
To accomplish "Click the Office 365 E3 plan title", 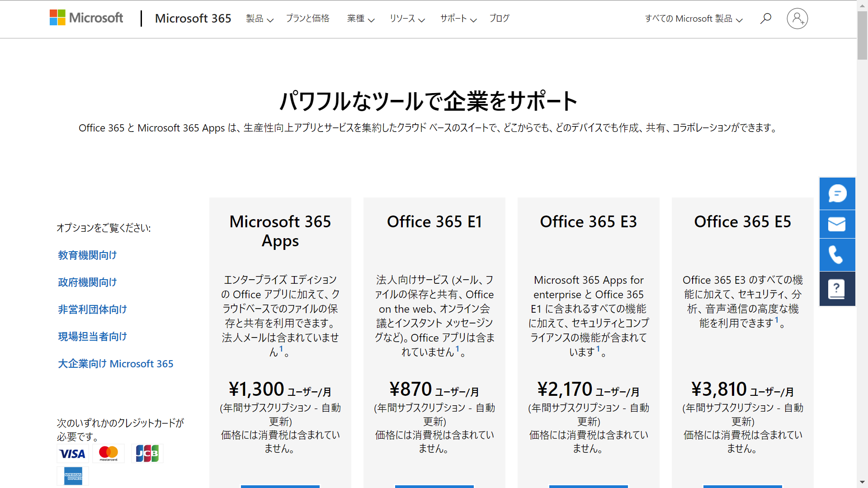I will coord(589,222).
